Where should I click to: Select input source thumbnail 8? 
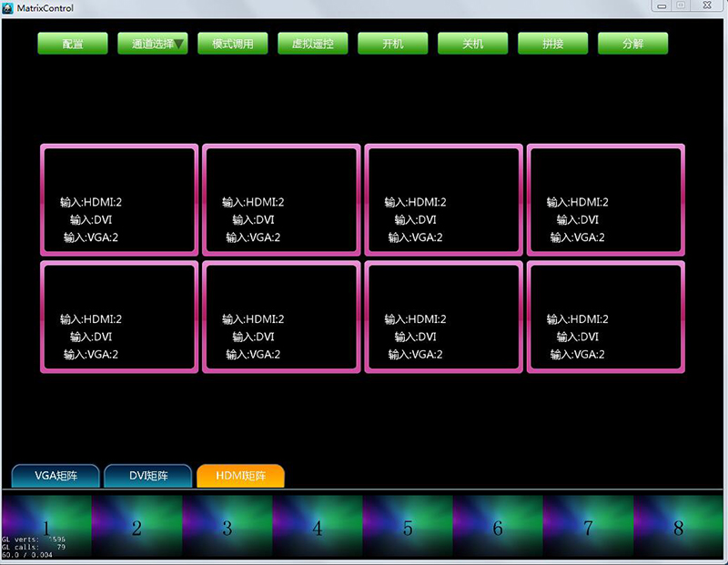[679, 527]
